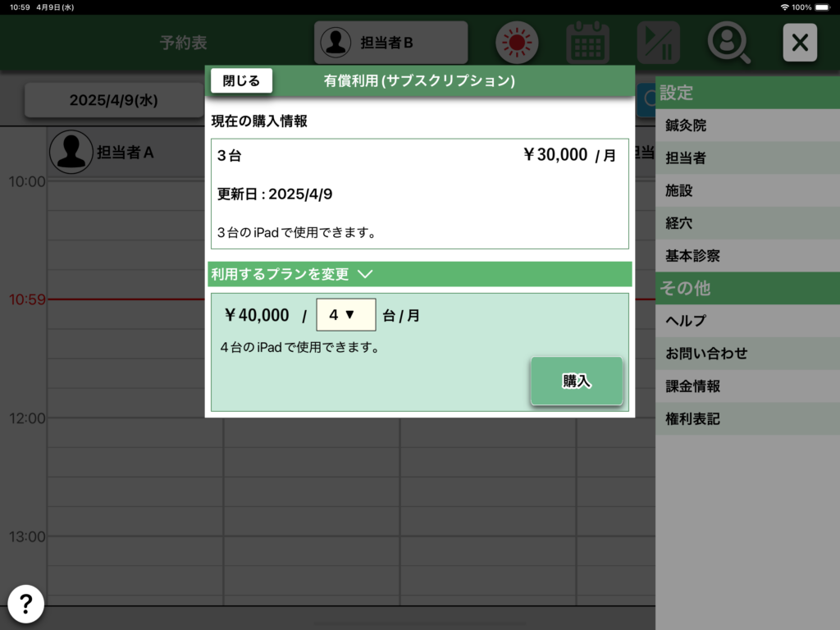Open the calendar grid icon
The width and height of the screenshot is (840, 630).
click(587, 43)
